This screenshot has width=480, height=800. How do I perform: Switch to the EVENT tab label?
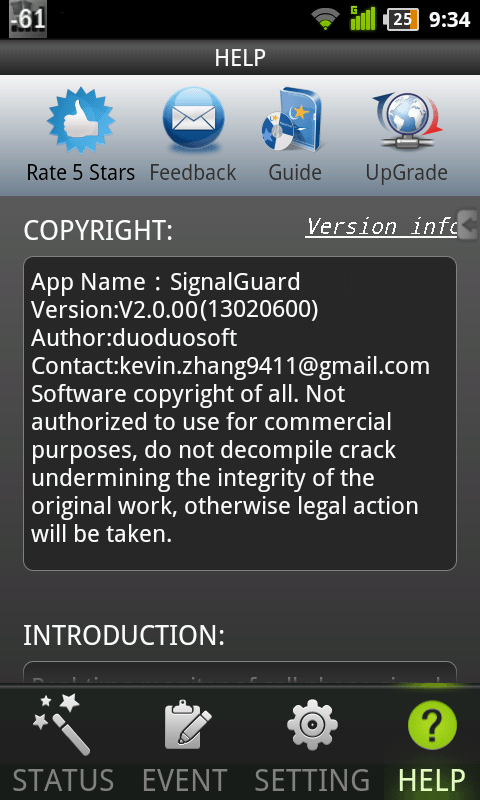[185, 781]
